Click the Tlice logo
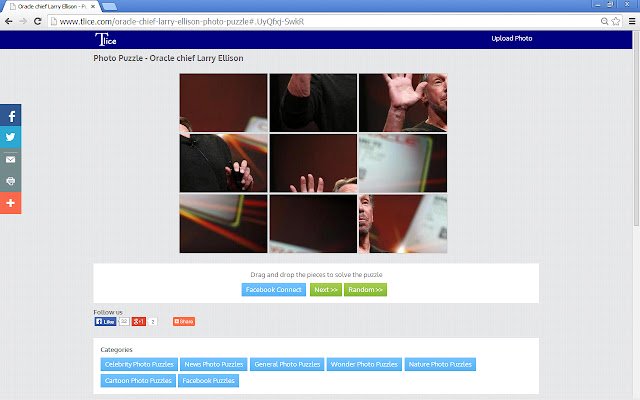This screenshot has height=400, width=640. pos(106,39)
